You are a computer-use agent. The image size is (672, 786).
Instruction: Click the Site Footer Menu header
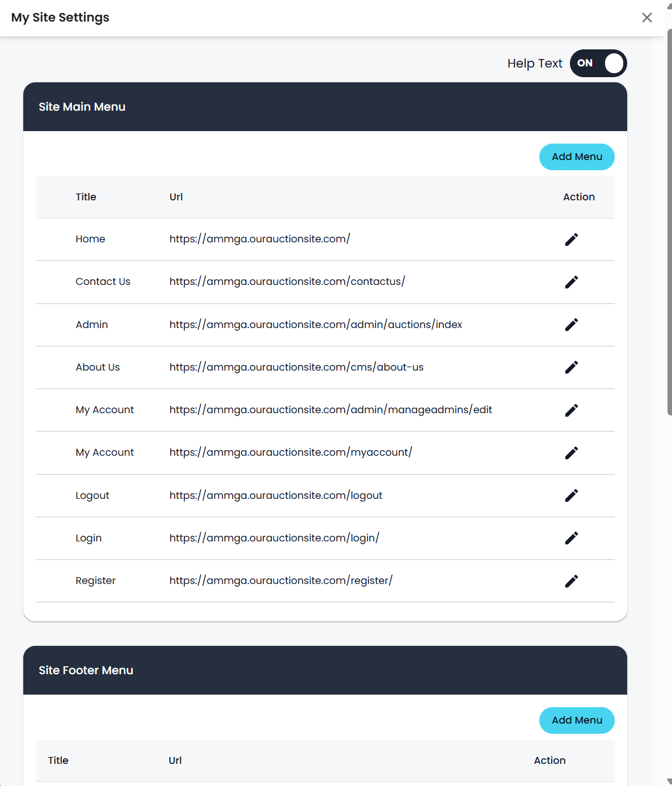tap(86, 670)
